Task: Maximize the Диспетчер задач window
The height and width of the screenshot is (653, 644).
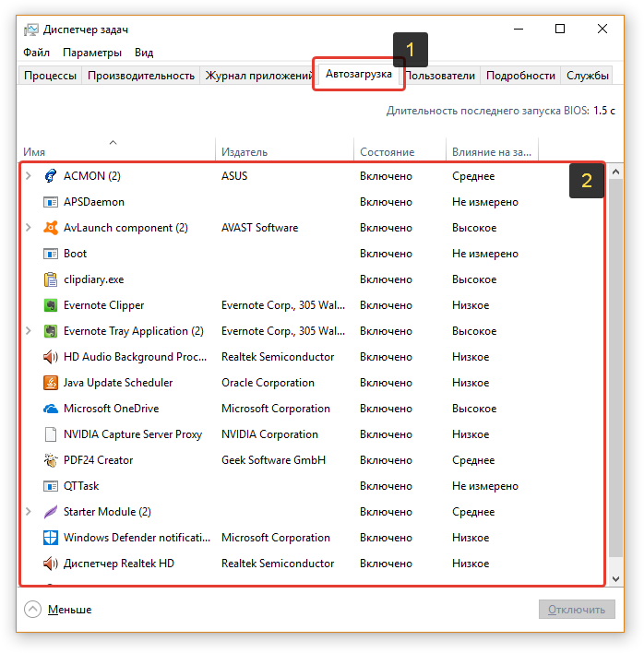Action: coord(560,29)
